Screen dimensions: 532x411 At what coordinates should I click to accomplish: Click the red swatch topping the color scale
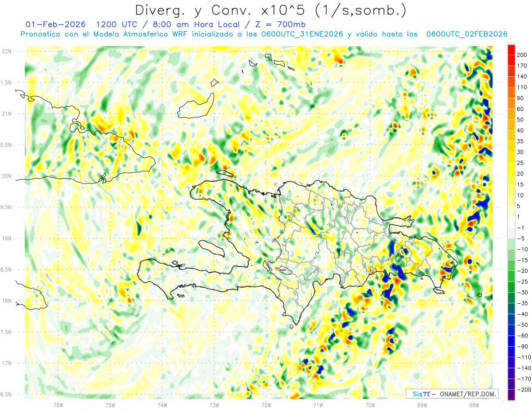[511, 49]
